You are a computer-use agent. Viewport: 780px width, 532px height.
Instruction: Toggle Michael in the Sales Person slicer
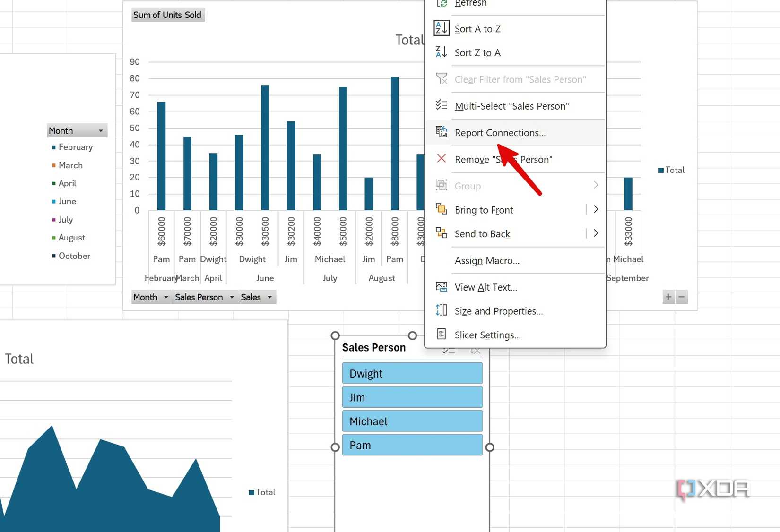pos(412,421)
